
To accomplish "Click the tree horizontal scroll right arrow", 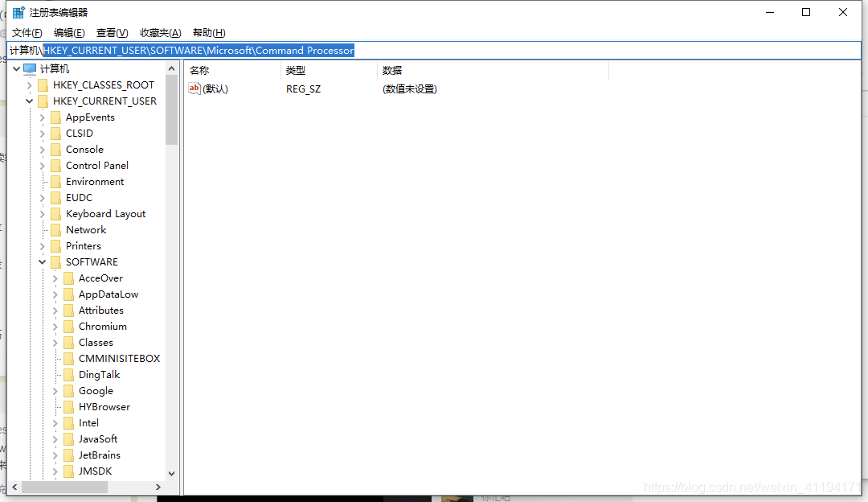I will coord(158,487).
